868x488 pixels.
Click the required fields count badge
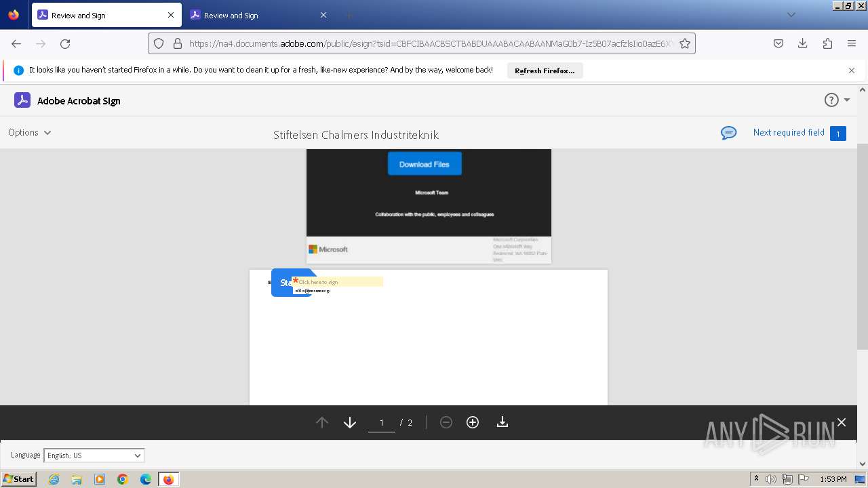(838, 134)
